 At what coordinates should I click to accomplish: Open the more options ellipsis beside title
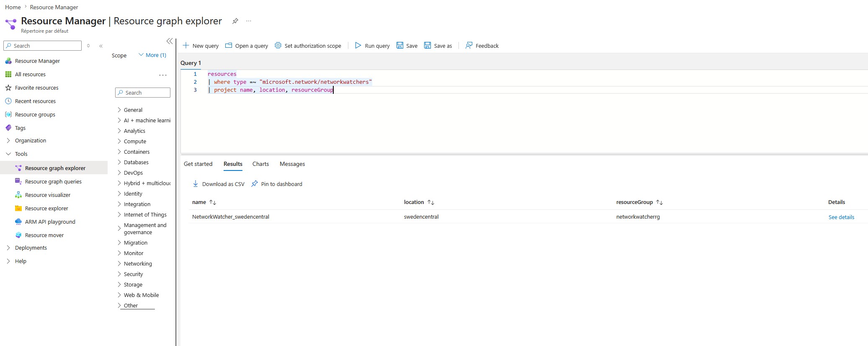pyautogui.click(x=249, y=21)
